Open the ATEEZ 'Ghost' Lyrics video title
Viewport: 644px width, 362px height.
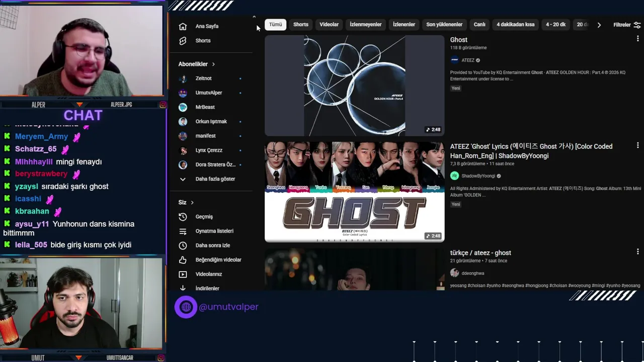[x=531, y=151]
